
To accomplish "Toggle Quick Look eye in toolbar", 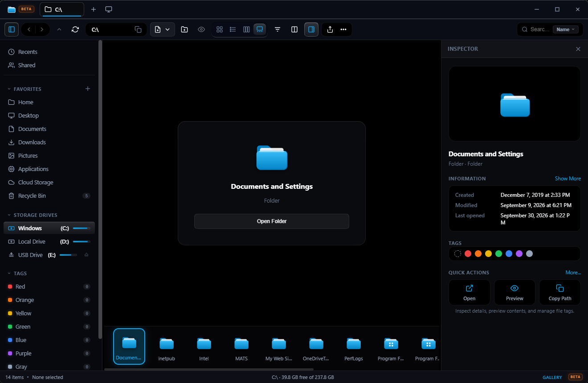I will (x=201, y=29).
